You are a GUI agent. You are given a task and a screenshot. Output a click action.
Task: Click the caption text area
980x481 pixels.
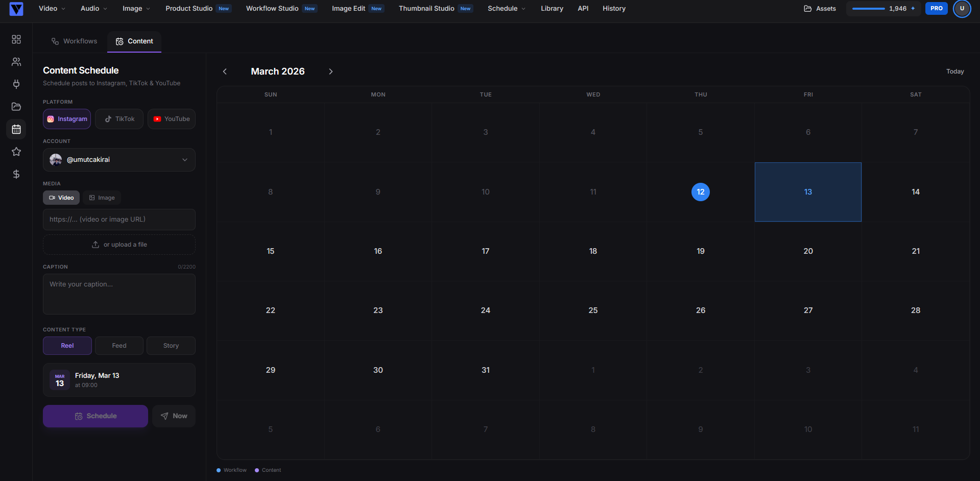(119, 294)
